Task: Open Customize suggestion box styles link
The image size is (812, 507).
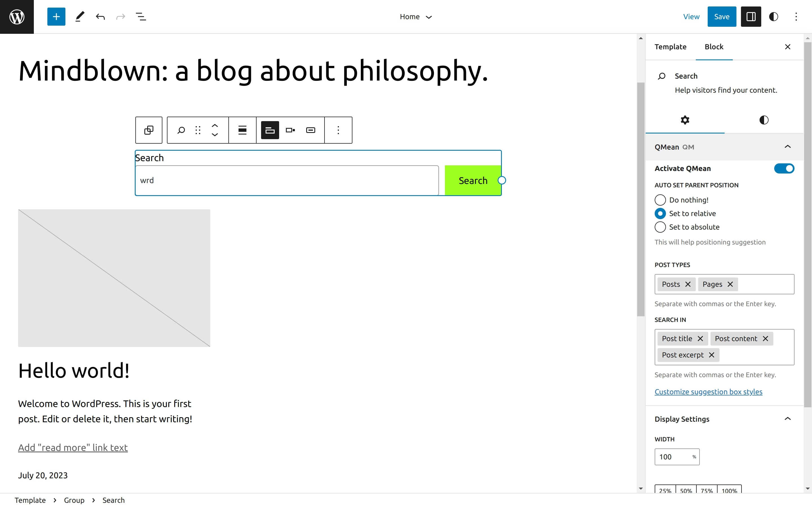Action: click(x=708, y=392)
